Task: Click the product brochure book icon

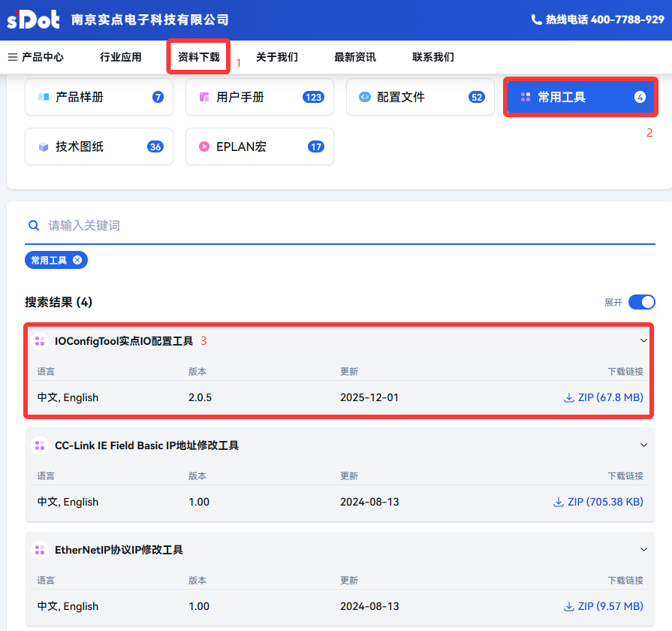Action: 44,97
